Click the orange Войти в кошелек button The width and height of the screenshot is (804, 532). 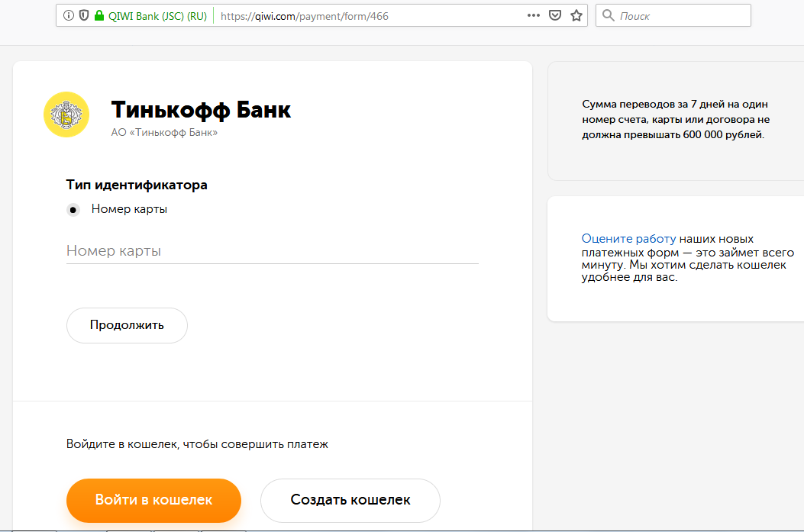click(x=153, y=500)
